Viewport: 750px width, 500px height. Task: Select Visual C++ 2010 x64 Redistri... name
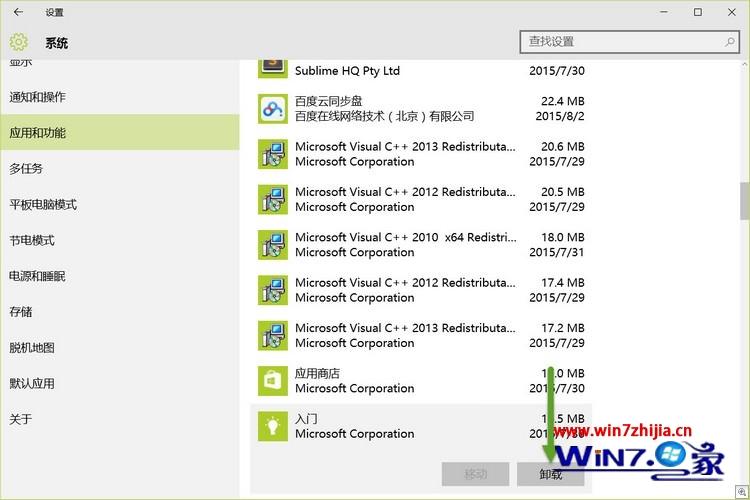click(406, 237)
